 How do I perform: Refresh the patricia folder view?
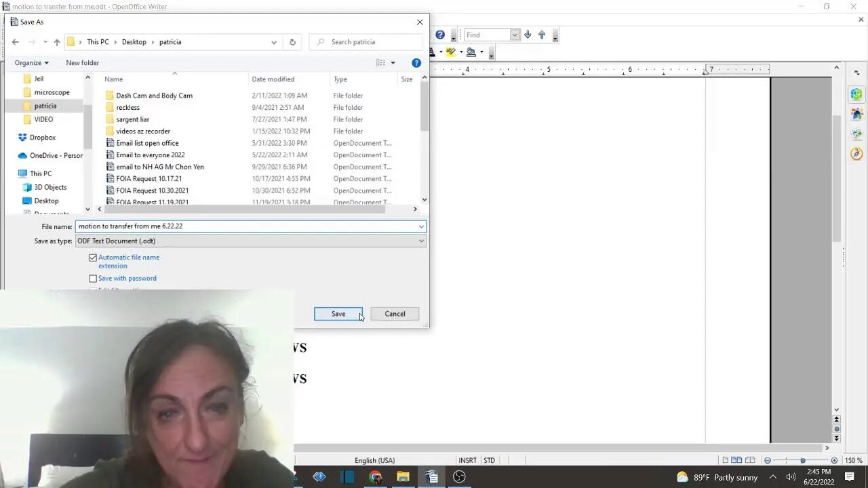pos(292,42)
